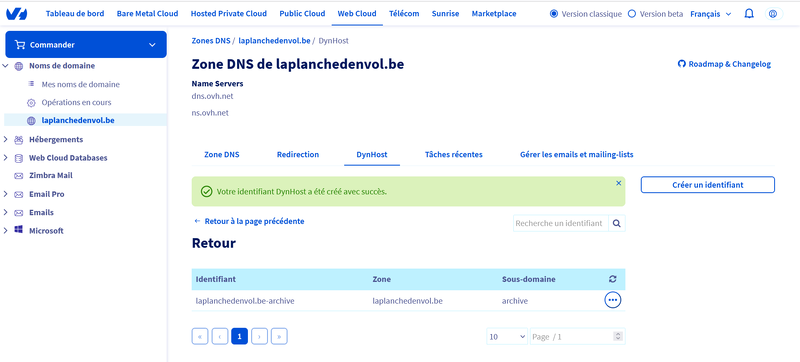The width and height of the screenshot is (800, 362).
Task: Go to the first page of results
Action: point(200,337)
